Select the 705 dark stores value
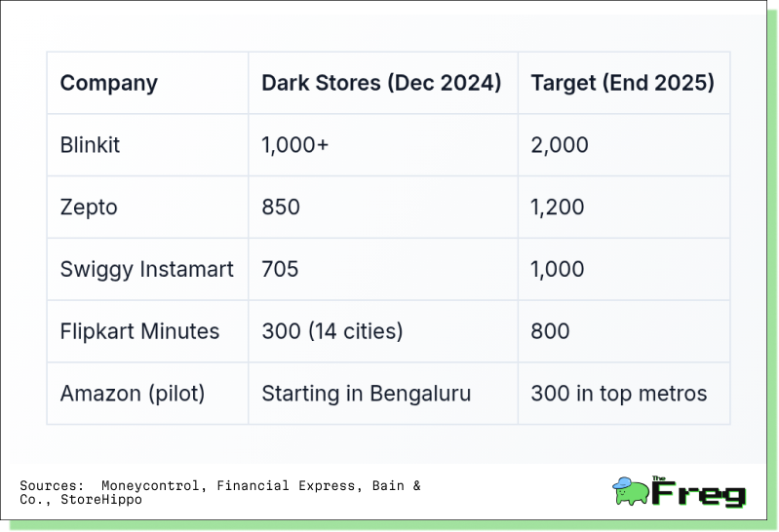 pyautogui.click(x=280, y=269)
